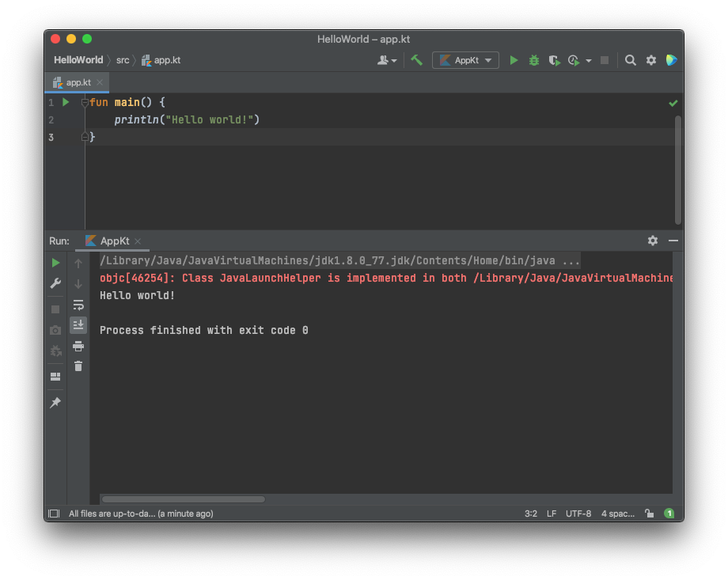The image size is (728, 580).
Task: Start debugging with the bug icon
Action: (534, 60)
